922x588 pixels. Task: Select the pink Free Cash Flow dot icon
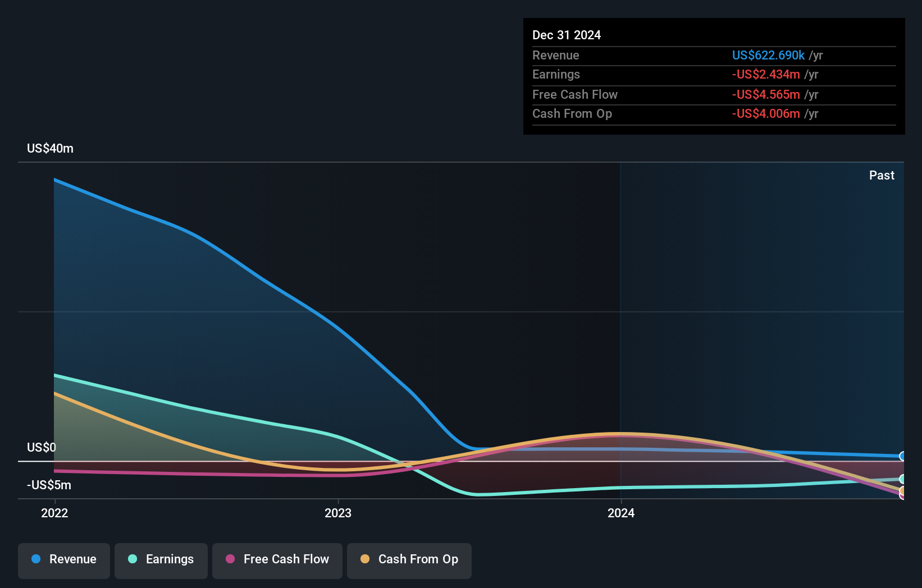click(230, 559)
